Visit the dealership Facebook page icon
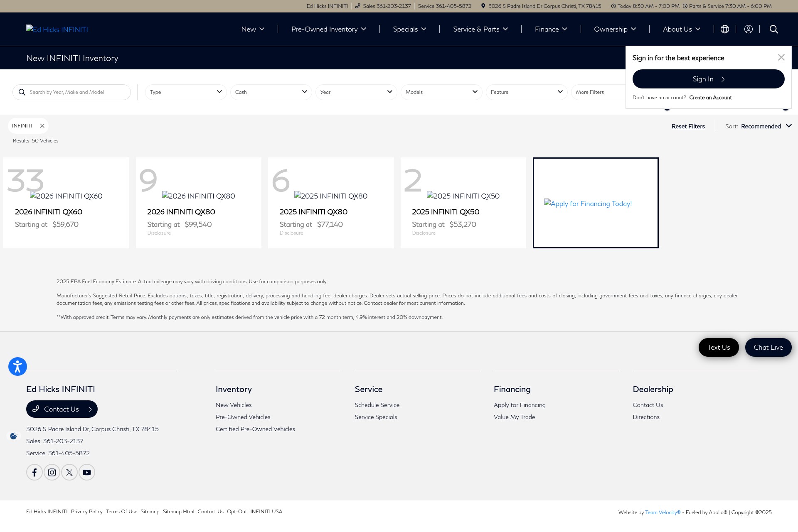The image size is (798, 532). point(34,472)
